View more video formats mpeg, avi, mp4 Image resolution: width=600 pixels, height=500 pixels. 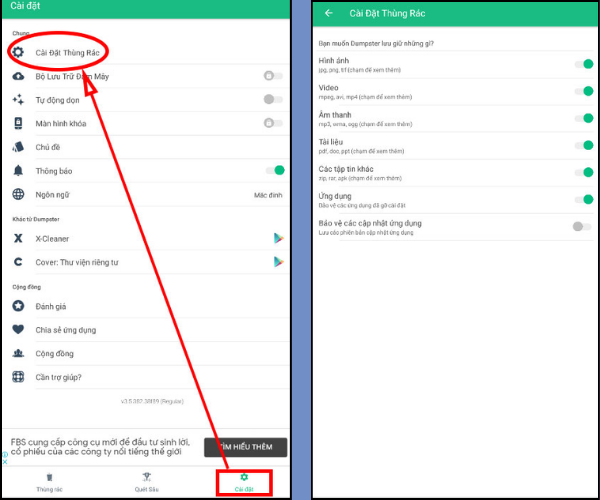click(x=365, y=97)
